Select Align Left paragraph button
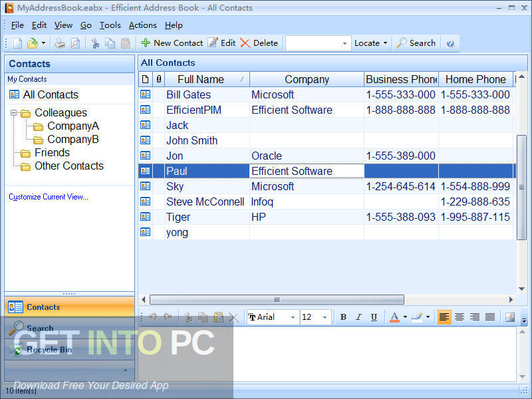Screen dimensions: 532x399 coord(444,317)
